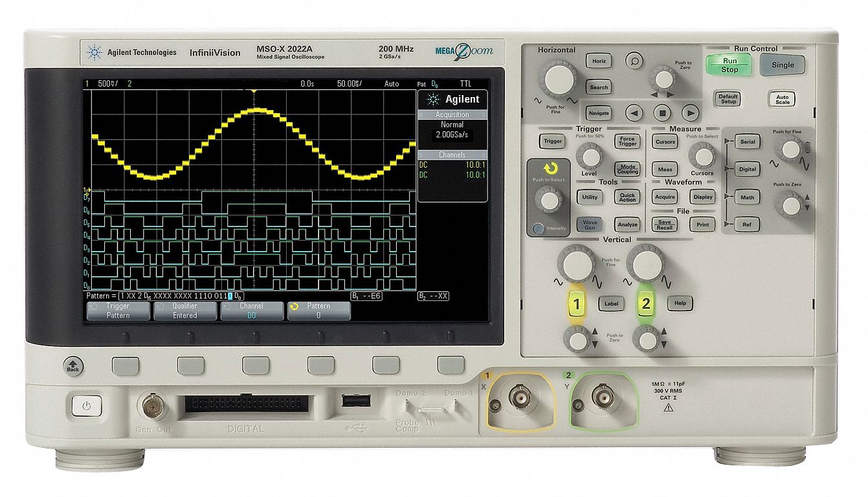Image resolution: width=868 pixels, height=497 pixels.
Task: Click the Display button
Action: 702,197
